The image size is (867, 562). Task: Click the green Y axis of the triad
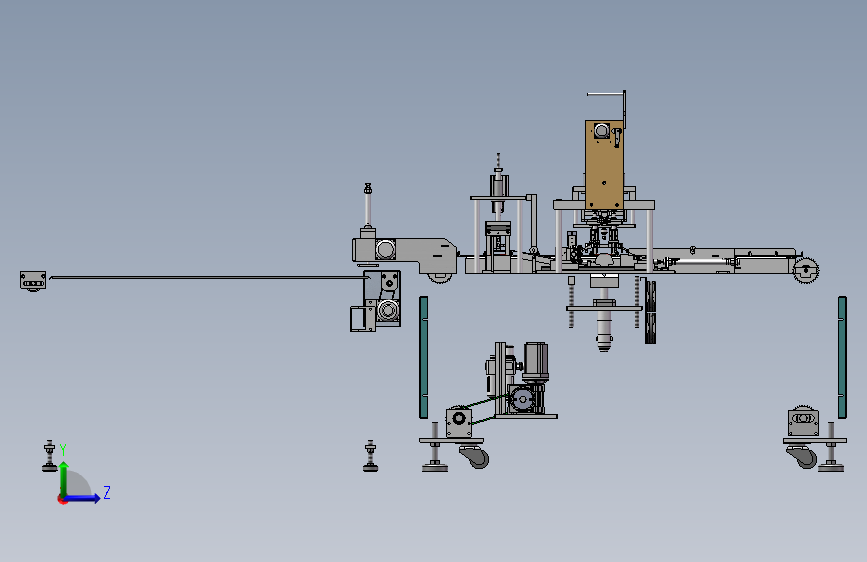coord(64,478)
